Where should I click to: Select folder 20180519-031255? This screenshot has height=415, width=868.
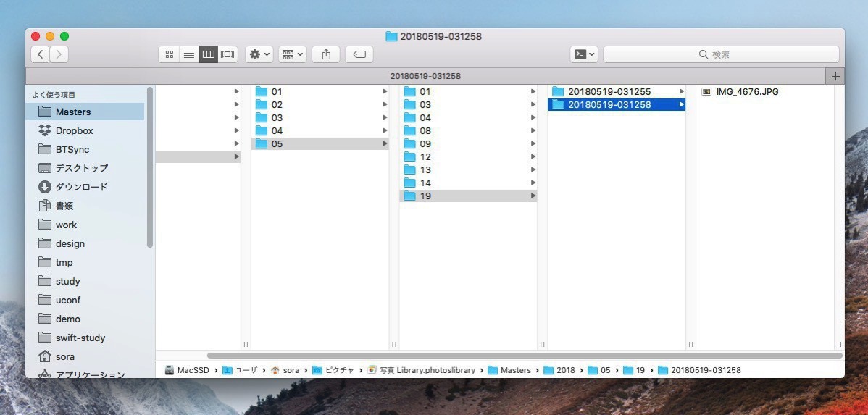point(617,92)
